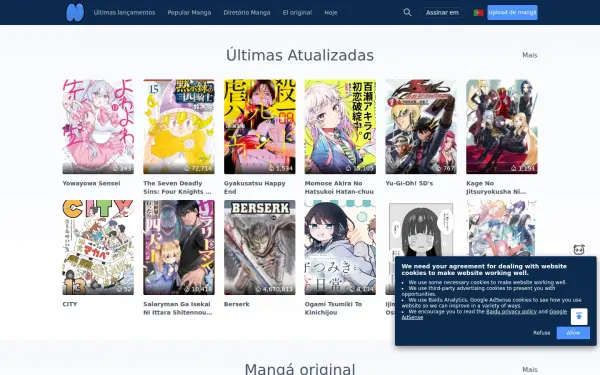Open Popular Manga menu item
The image size is (600, 375).
tap(189, 13)
